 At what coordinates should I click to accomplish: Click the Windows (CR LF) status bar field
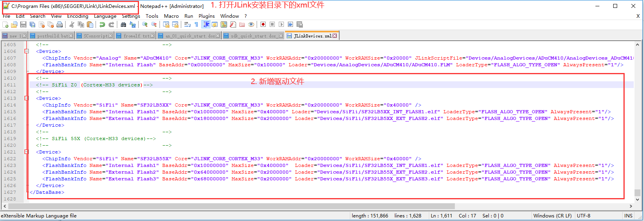coord(552,216)
